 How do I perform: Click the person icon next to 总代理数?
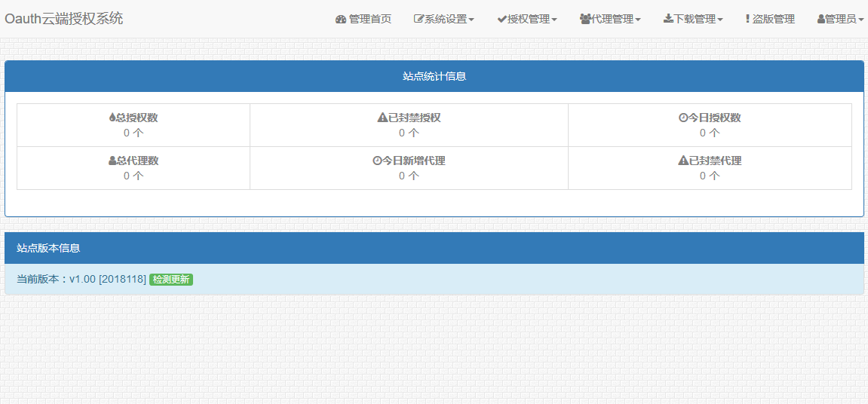point(112,161)
